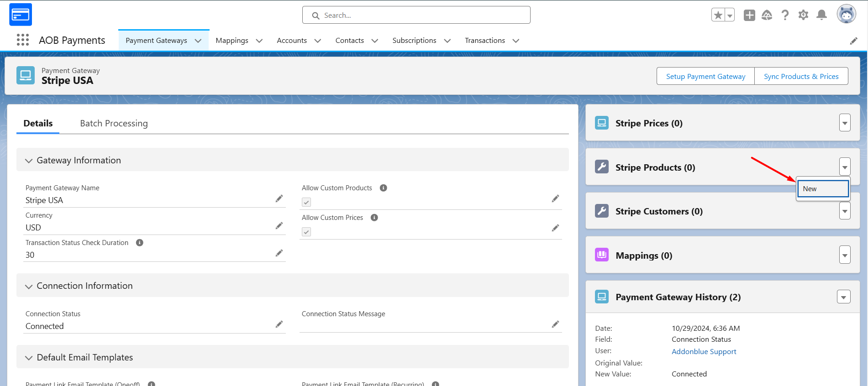Open Stripe Products (0) related list
Image resolution: width=868 pixels, height=386 pixels.
[655, 167]
